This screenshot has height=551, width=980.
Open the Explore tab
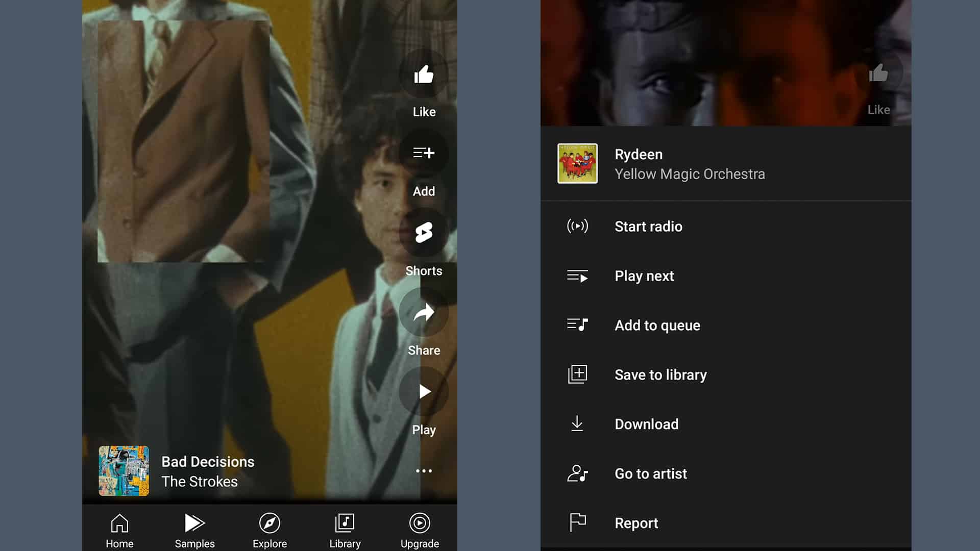click(269, 530)
